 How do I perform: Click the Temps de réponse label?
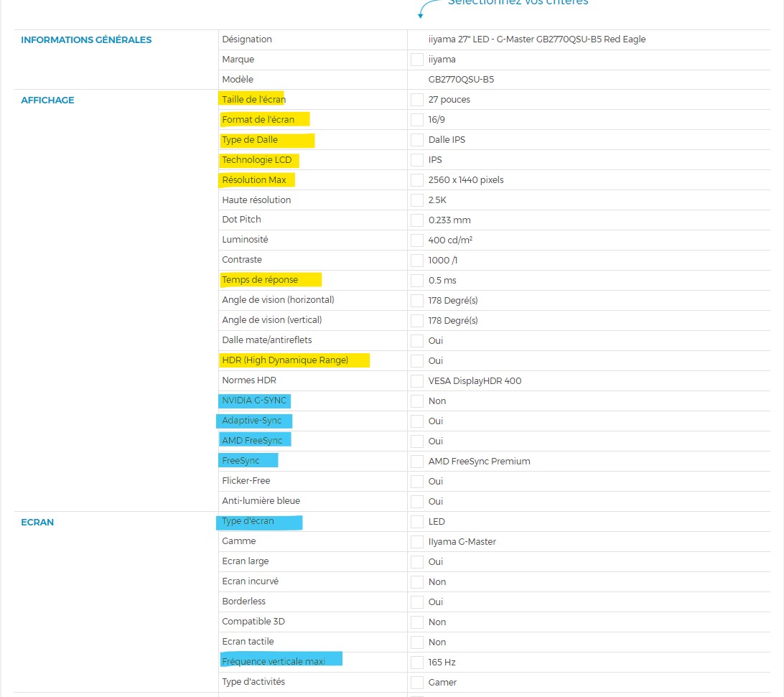tap(260, 279)
